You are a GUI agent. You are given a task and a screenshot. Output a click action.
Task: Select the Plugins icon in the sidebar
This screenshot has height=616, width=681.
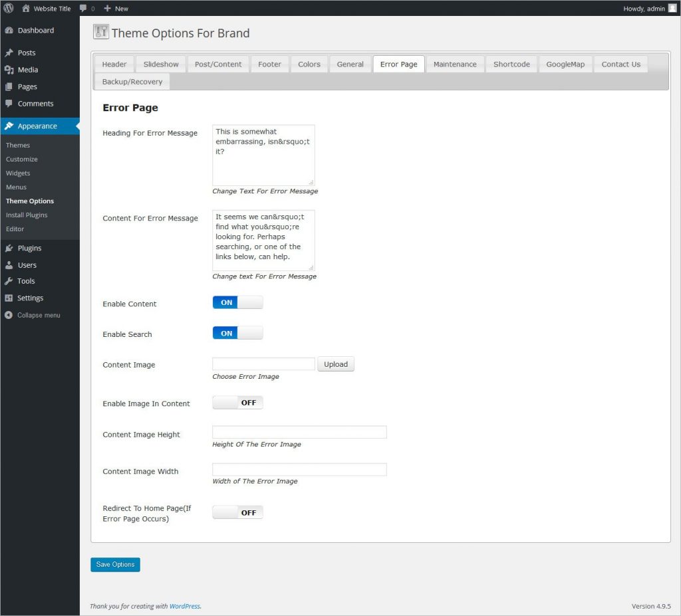(x=9, y=248)
